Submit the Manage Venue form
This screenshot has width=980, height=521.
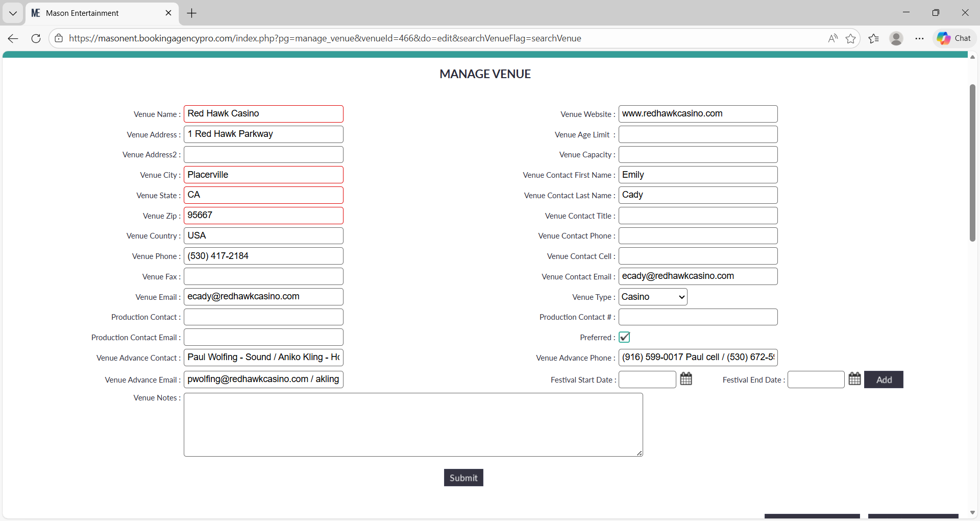click(x=463, y=478)
